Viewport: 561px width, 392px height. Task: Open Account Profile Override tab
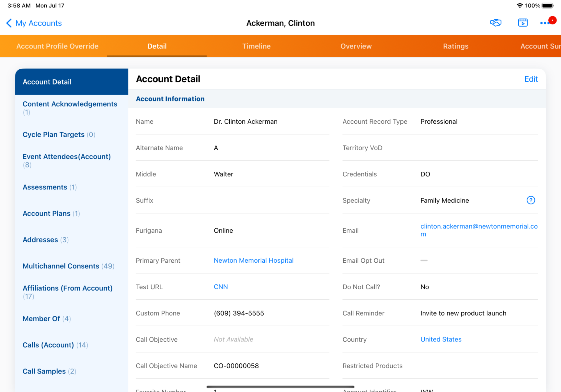(x=57, y=46)
